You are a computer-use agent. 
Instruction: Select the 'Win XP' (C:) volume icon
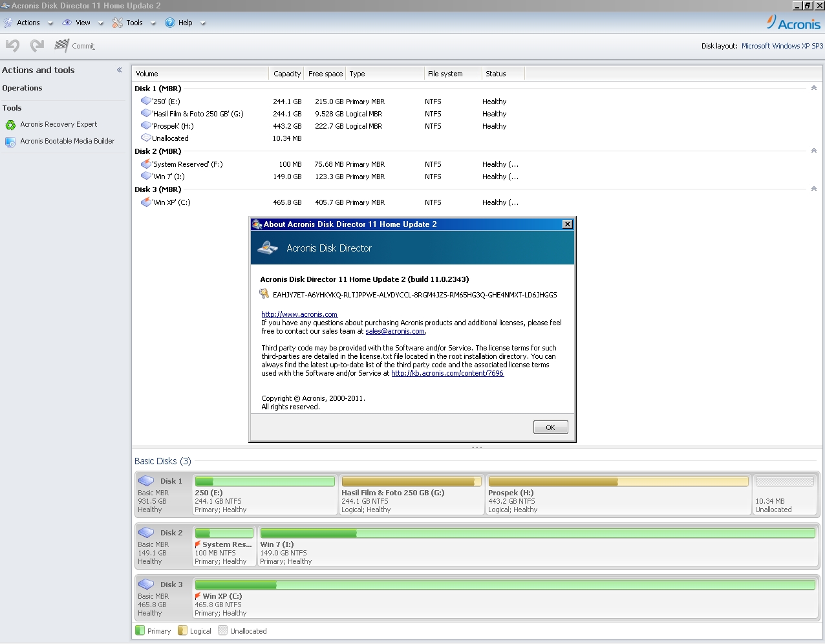[146, 202]
